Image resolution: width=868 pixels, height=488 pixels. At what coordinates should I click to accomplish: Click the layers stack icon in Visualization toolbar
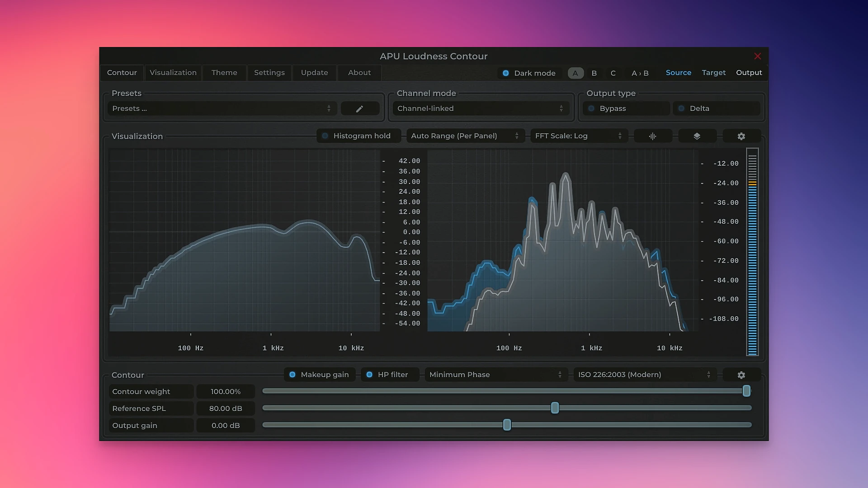tap(697, 136)
